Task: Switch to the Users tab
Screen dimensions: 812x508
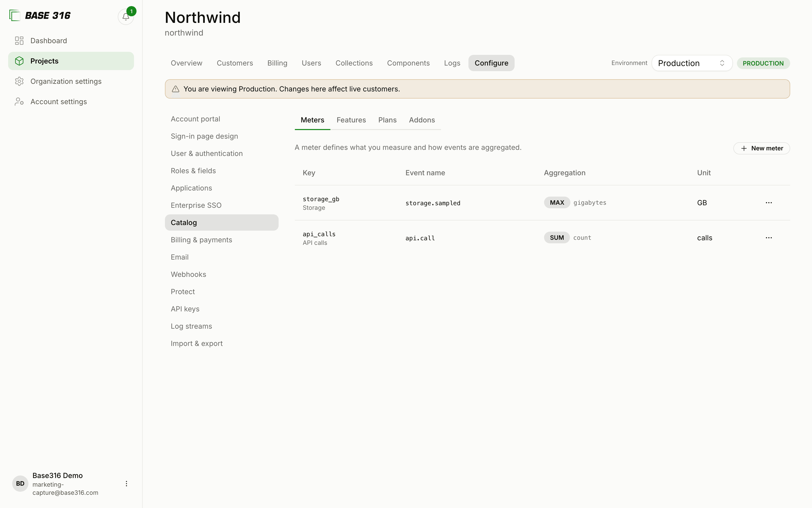Action: click(x=311, y=63)
